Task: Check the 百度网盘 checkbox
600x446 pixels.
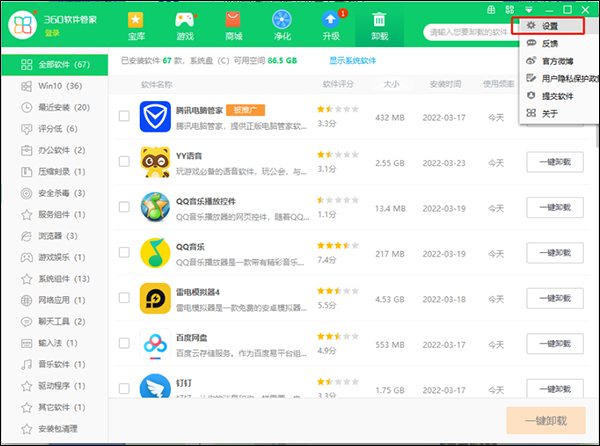Action: point(124,343)
